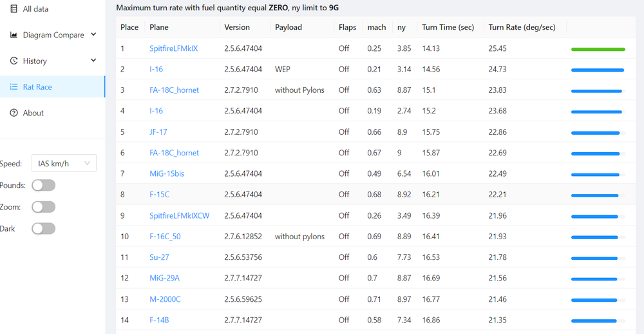Open the JF-17 plane link

[158, 132]
